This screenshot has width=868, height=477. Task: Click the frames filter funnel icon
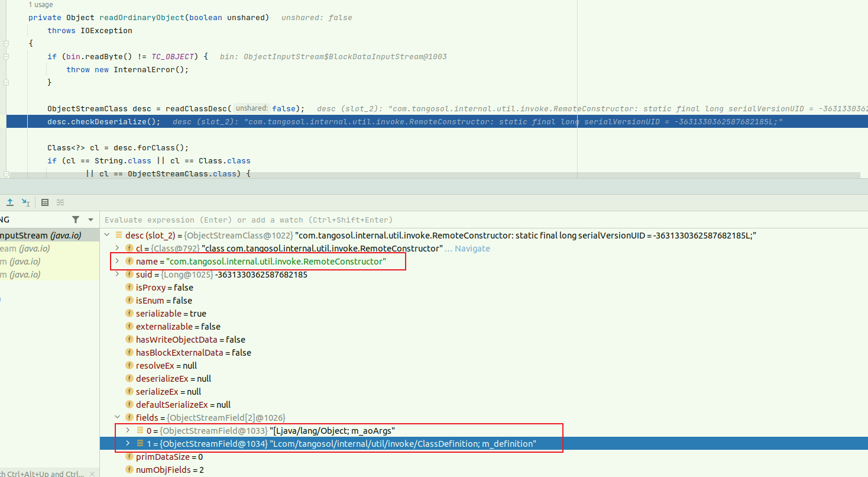tap(76, 220)
